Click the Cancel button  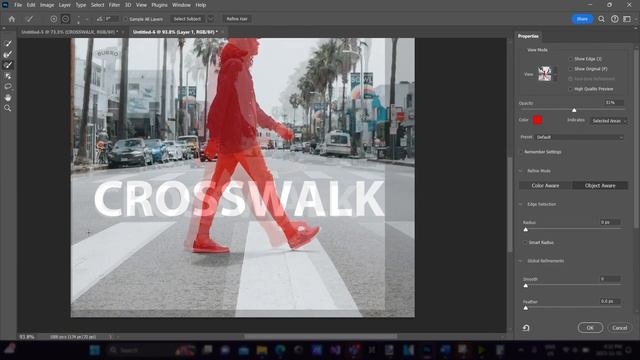[x=619, y=328]
